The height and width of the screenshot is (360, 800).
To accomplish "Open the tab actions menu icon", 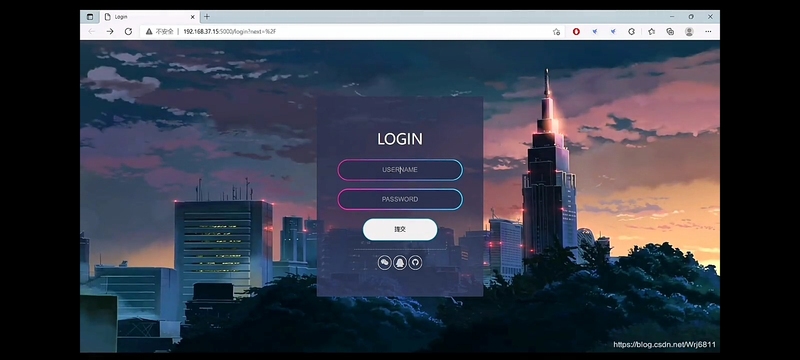I will (90, 17).
